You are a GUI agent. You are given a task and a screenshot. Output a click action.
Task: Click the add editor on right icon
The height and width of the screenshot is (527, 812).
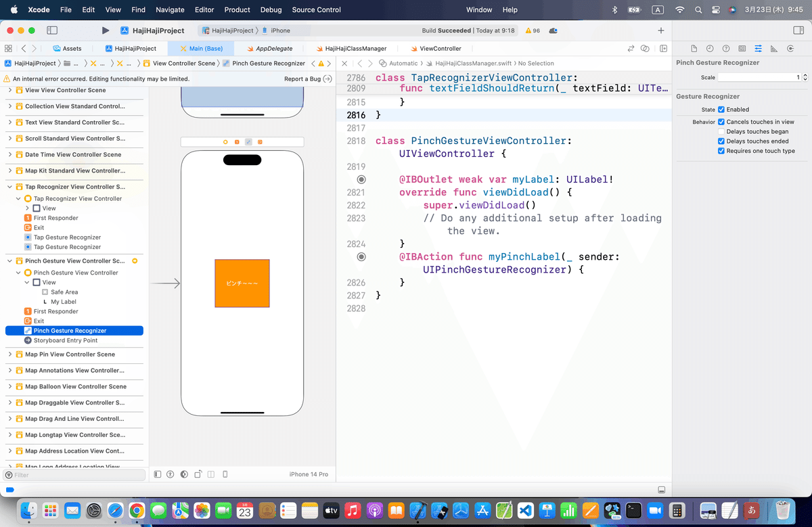[664, 49]
